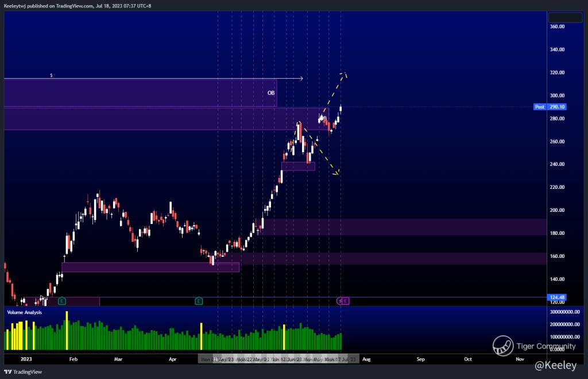Click the 300.00 price axis label
The height and width of the screenshot is (379, 588).
click(557, 95)
